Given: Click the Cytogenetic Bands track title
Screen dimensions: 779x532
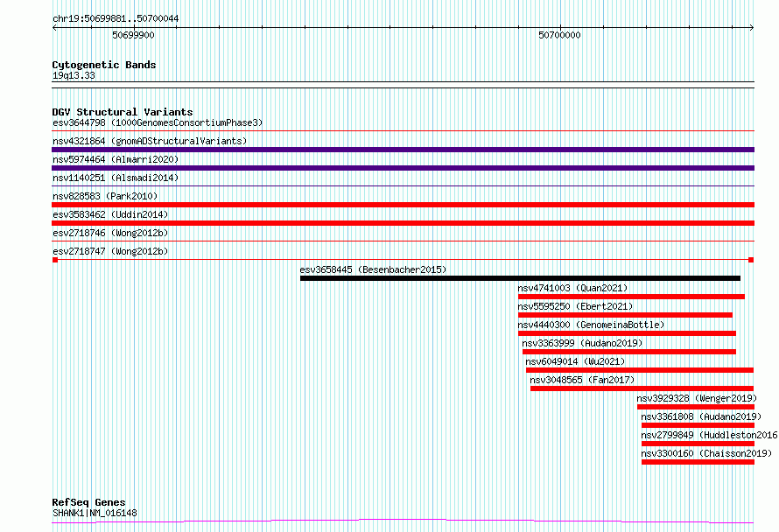Looking at the screenshot, I should coord(104,65).
